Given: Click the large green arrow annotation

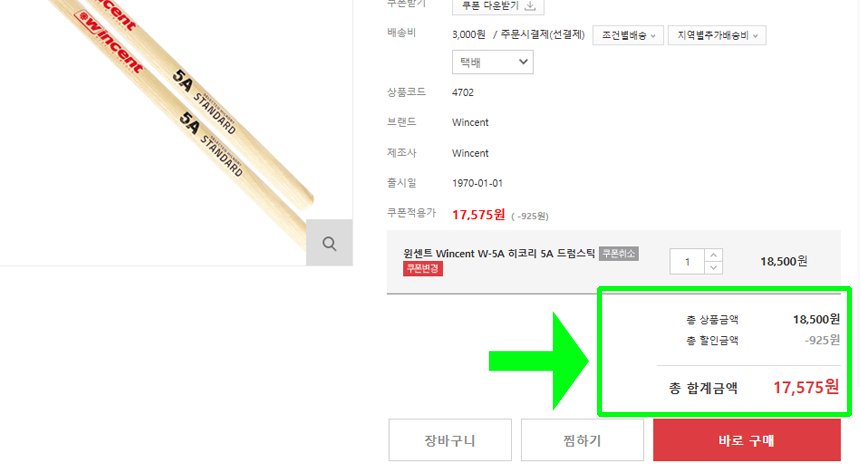Looking at the screenshot, I should pyautogui.click(x=539, y=361).
